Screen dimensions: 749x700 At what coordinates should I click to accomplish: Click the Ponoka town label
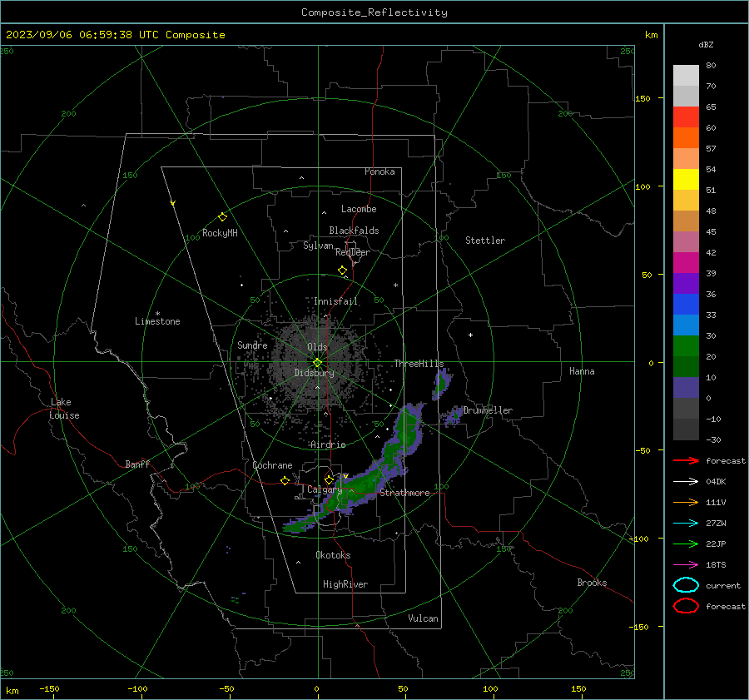379,171
